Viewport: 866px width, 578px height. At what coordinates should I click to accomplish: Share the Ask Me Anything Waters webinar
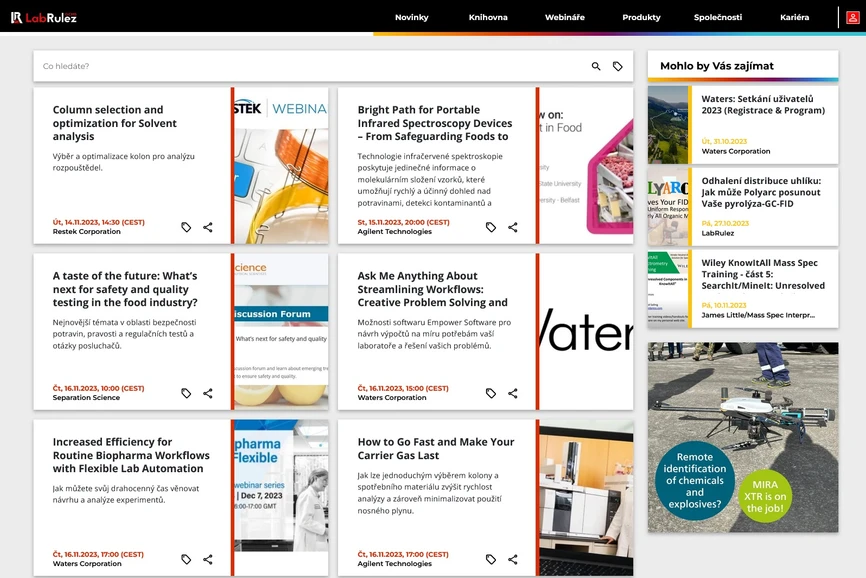click(x=513, y=393)
